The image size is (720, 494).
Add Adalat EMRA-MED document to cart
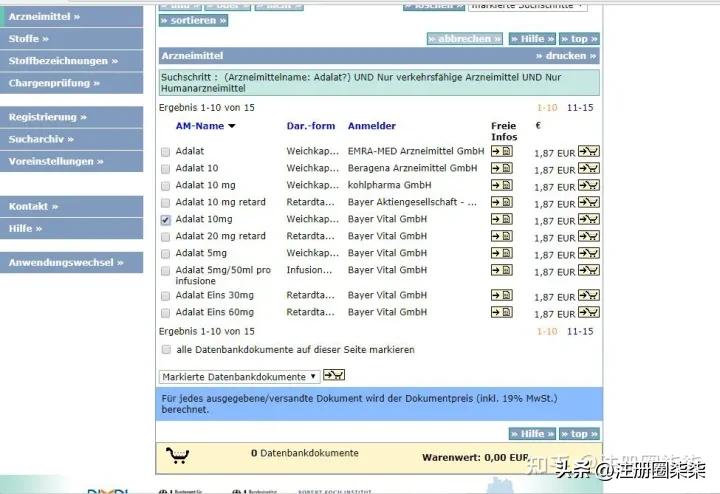point(589,151)
